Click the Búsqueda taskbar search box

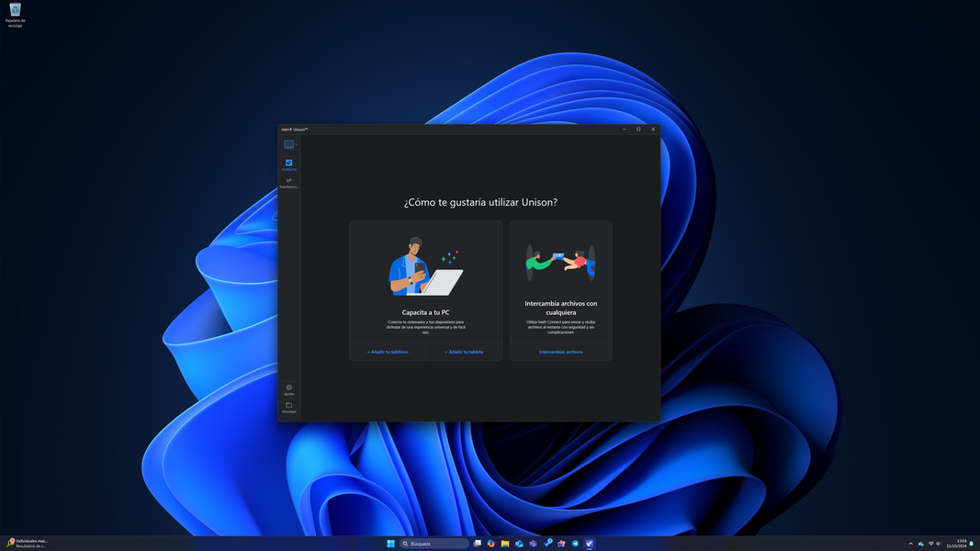434,544
